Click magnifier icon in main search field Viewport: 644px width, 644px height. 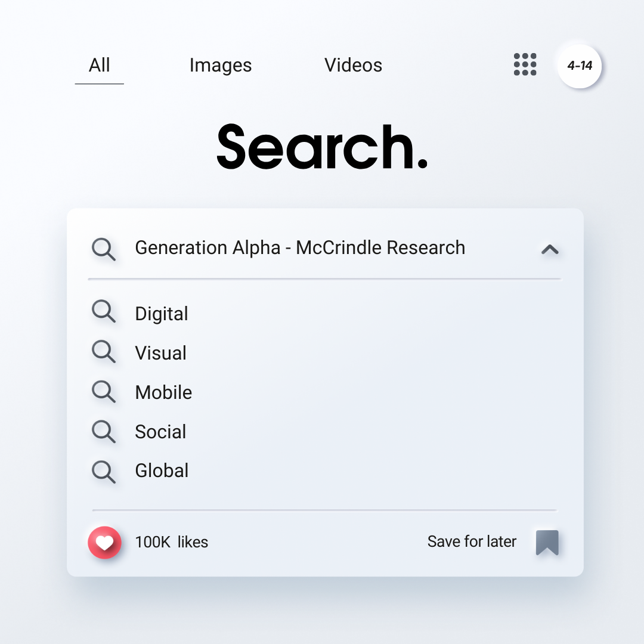pyautogui.click(x=104, y=249)
